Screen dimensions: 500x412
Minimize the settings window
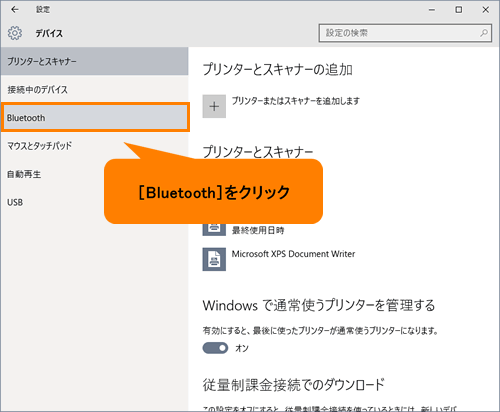pyautogui.click(x=432, y=10)
